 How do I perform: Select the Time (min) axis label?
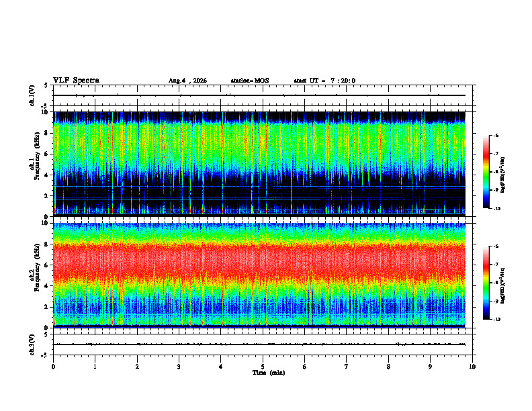click(269, 373)
